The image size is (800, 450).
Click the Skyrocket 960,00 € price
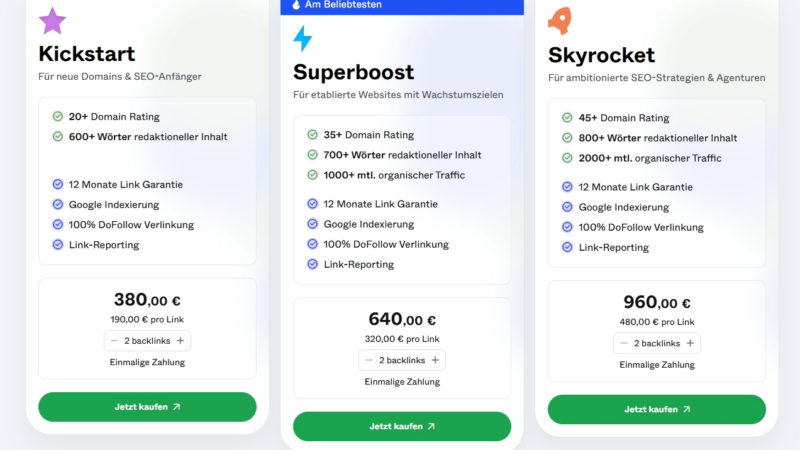click(656, 303)
